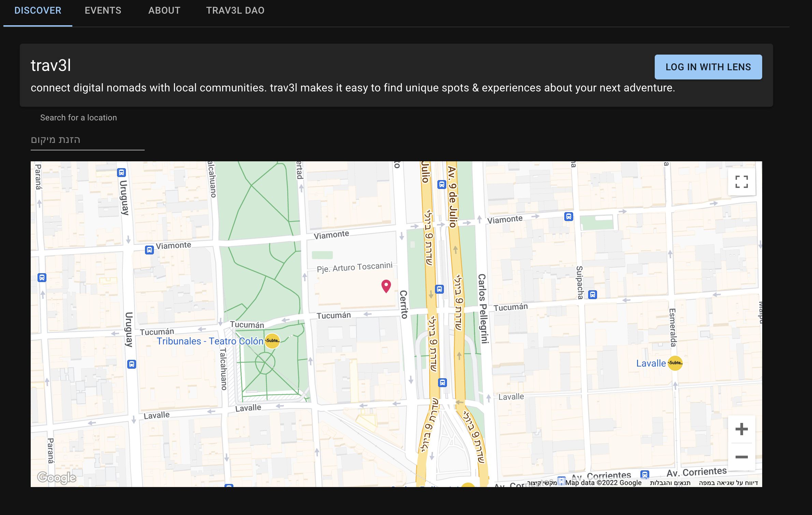Click the LOG IN WITH LENS button

point(708,67)
